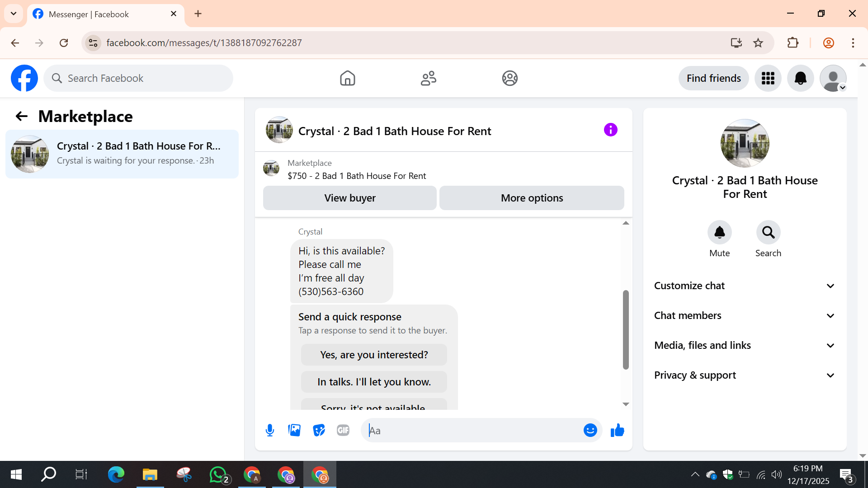This screenshot has height=488, width=868.
Task: Click the chat message scrollbar thumb
Action: [626, 330]
